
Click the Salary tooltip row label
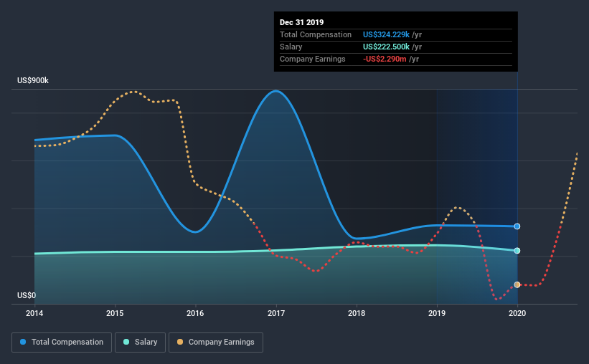[x=291, y=47]
